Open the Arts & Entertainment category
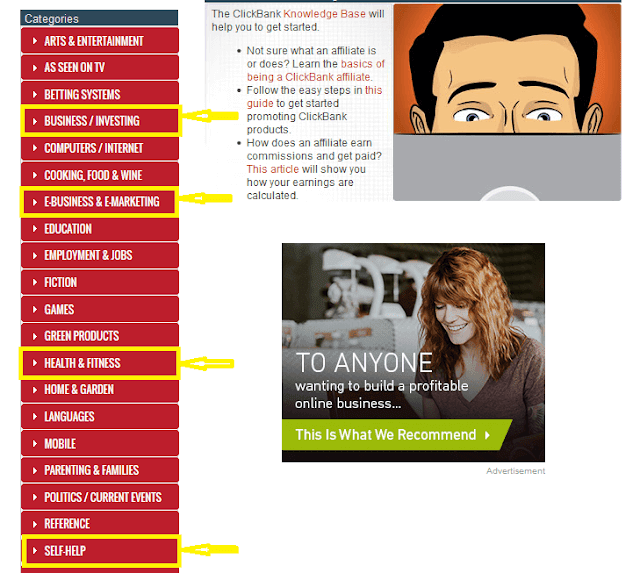 coord(100,41)
